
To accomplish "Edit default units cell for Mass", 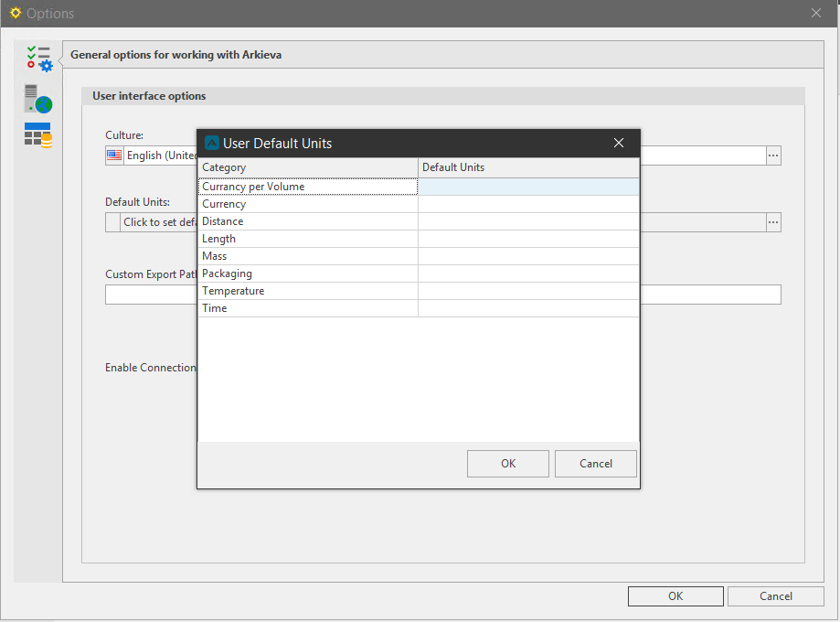I will 528,256.
